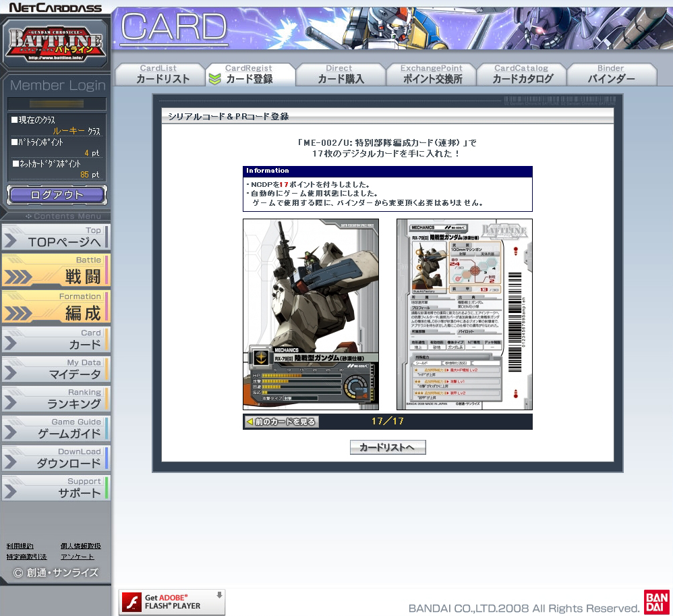673x616 pixels.
Task: Open My Data マイデータ menu
Action: coord(56,369)
